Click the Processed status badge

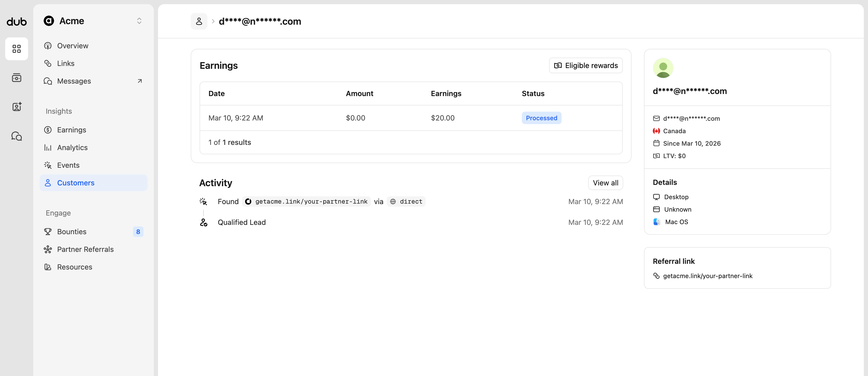542,118
